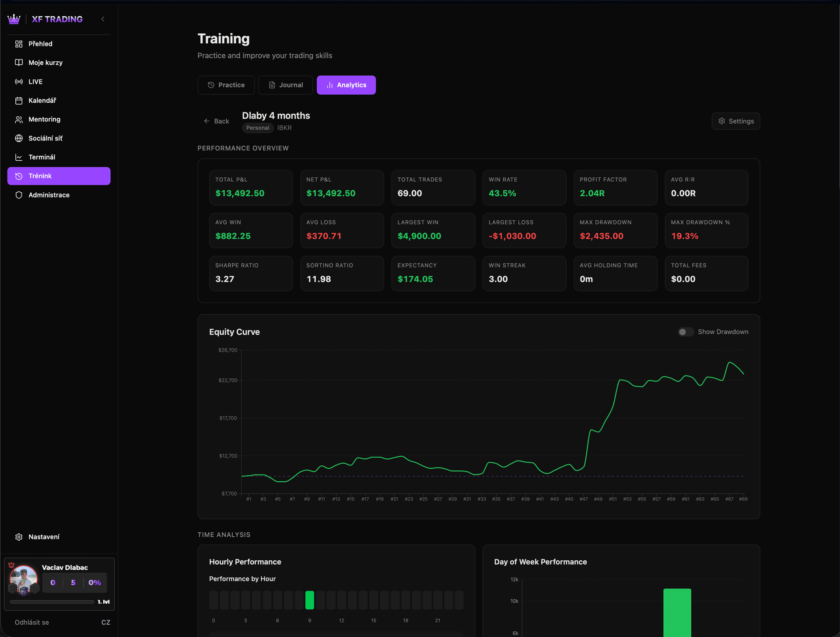This screenshot has height=637, width=840.
Task: Toggle Show Drawdown switch
Action: (686, 332)
